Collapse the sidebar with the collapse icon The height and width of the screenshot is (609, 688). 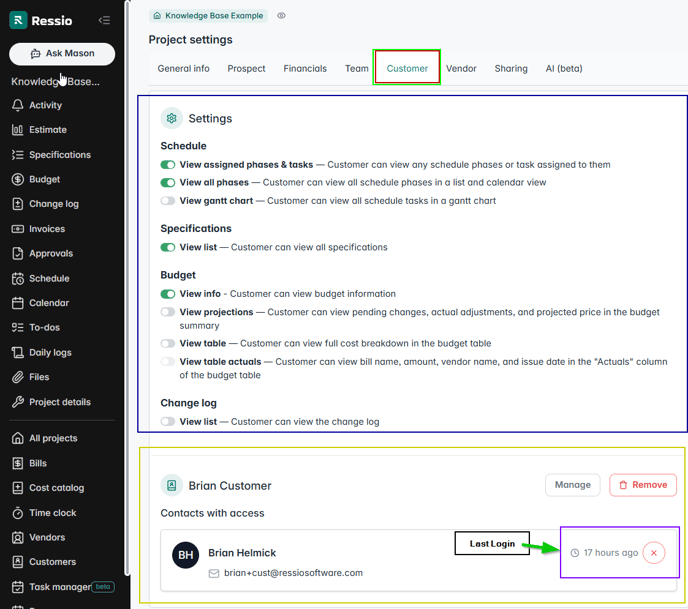[104, 20]
